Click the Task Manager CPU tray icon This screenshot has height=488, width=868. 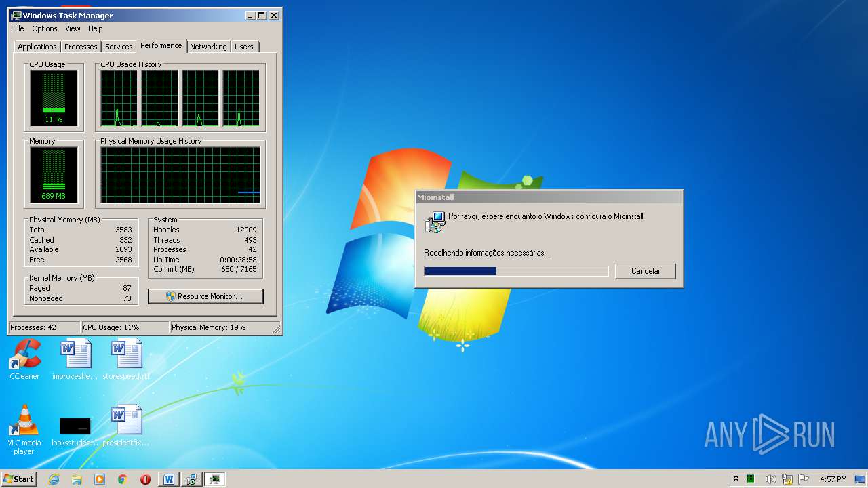(x=751, y=479)
